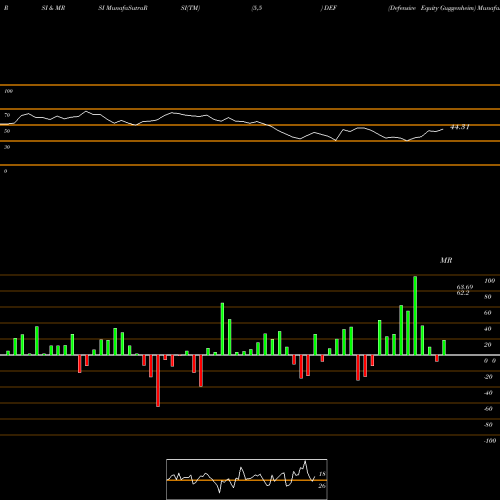
Task: Click the MR axis label -40
Action: pos(488,393)
